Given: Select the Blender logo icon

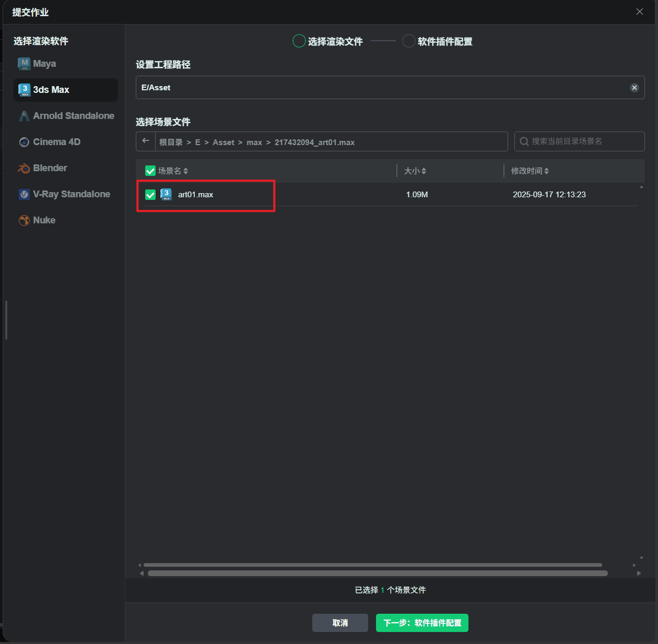Looking at the screenshot, I should (x=24, y=168).
